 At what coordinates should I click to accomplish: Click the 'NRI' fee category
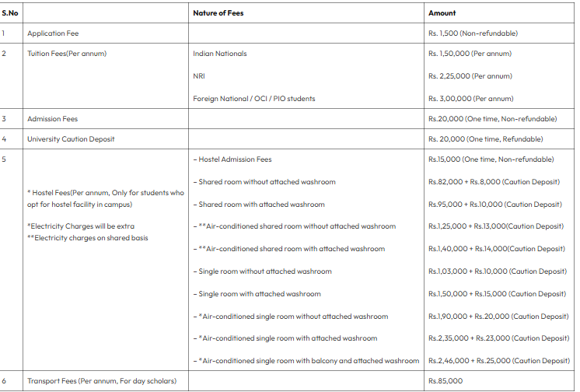[x=199, y=76]
